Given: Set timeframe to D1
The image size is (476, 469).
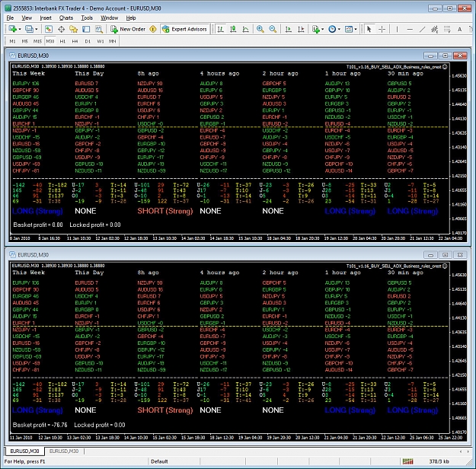Looking at the screenshot, I should (88, 41).
